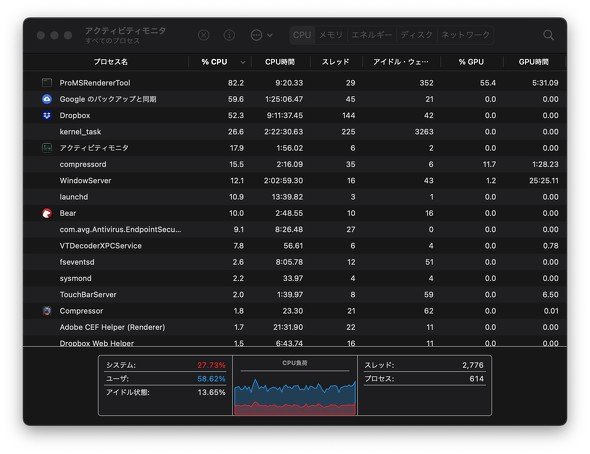The height and width of the screenshot is (454, 590).
Task: Sort by スレッド column header
Action: click(x=335, y=62)
